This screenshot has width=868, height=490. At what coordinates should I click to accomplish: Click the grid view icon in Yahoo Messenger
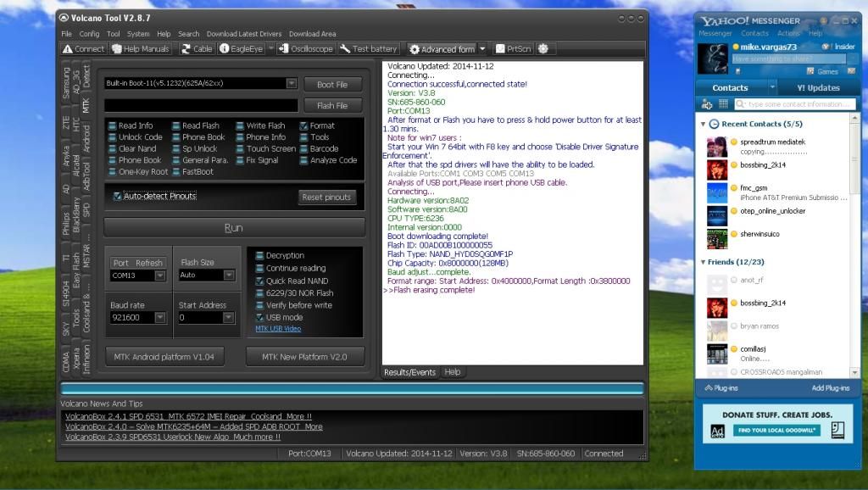[x=723, y=103]
